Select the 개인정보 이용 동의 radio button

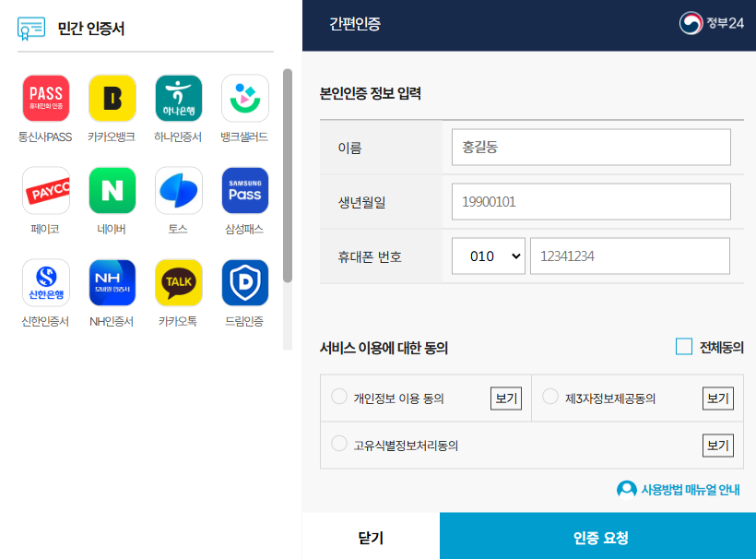[x=339, y=397]
